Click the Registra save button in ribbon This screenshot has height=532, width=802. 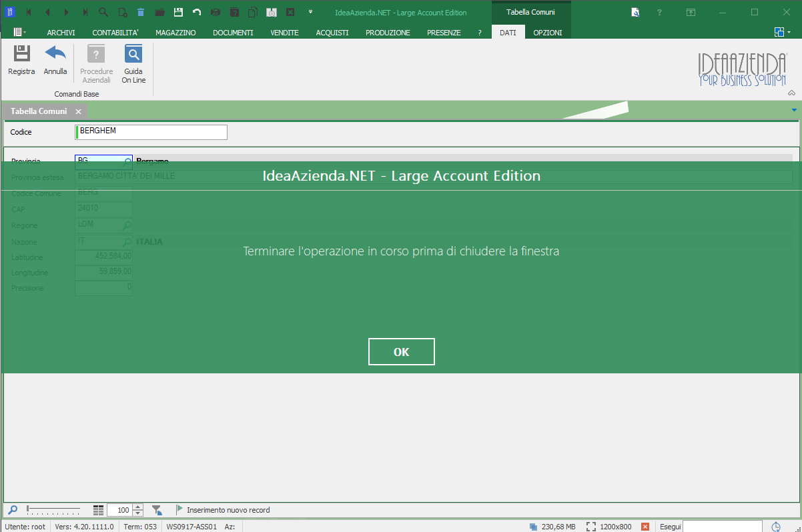click(x=21, y=60)
